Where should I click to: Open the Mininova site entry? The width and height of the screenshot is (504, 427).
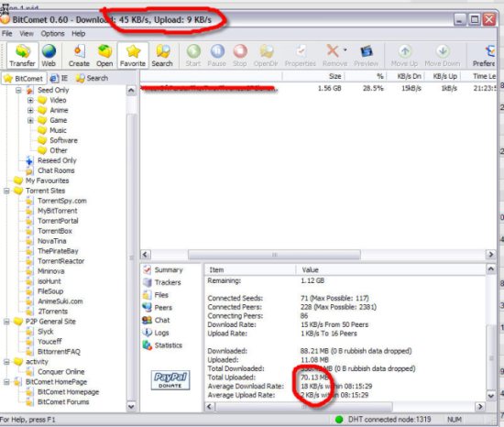coord(50,271)
